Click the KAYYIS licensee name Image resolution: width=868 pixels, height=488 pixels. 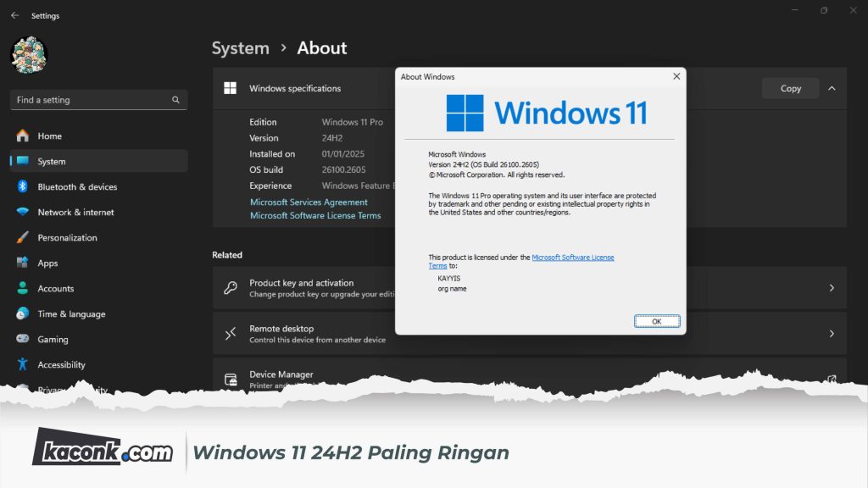click(449, 278)
